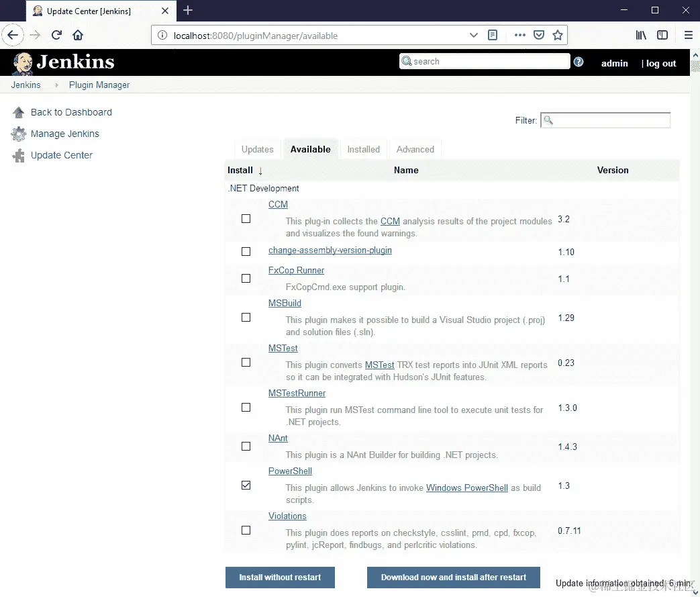
Task: Switch to the Installed tab
Action: tap(363, 149)
